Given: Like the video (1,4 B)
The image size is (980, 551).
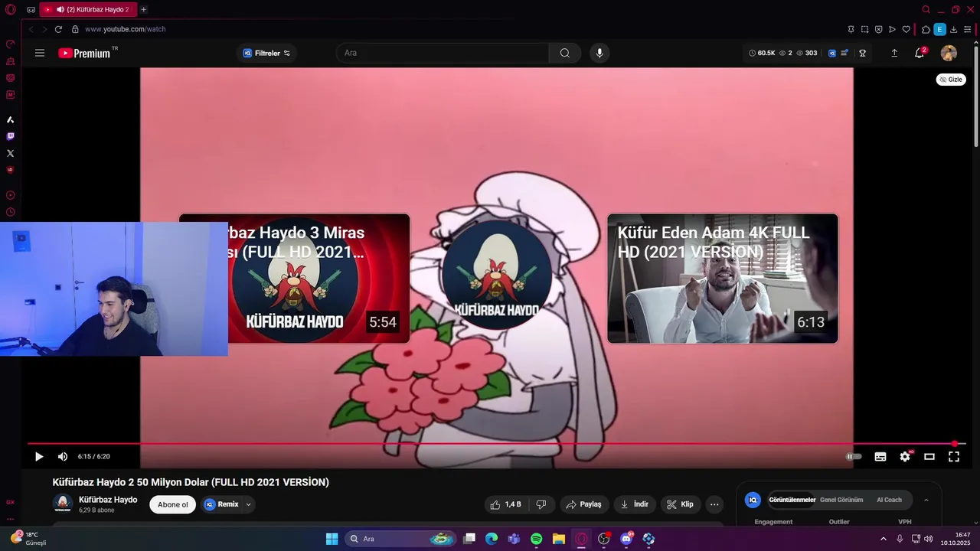Looking at the screenshot, I should (505, 504).
